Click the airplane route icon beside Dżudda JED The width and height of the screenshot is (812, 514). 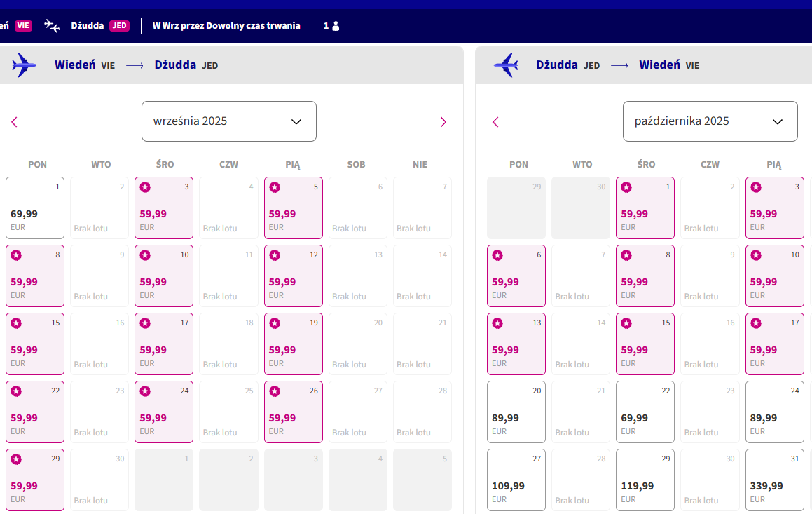(52, 25)
